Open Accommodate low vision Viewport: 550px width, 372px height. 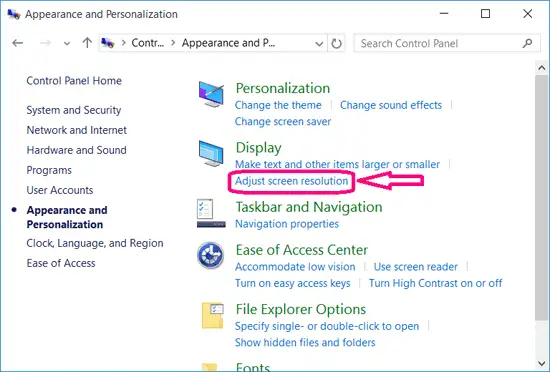pos(295,267)
